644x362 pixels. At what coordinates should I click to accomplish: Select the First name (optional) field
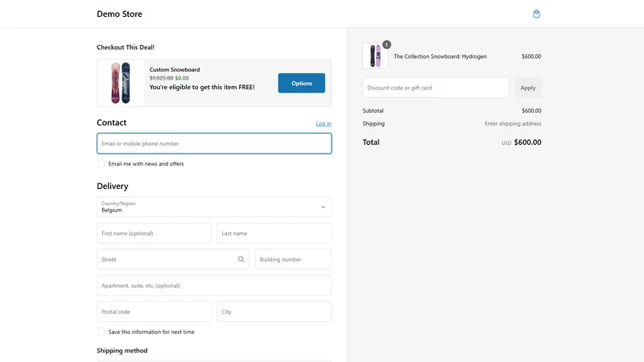[154, 233]
